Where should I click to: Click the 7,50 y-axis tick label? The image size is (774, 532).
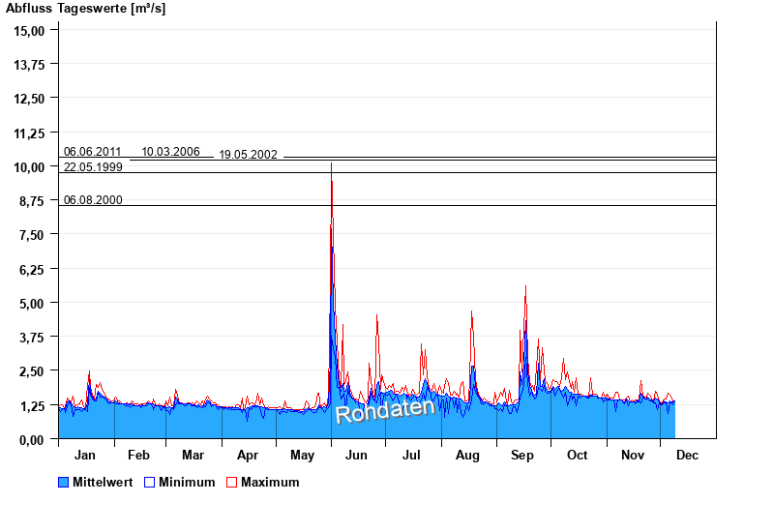click(x=33, y=235)
